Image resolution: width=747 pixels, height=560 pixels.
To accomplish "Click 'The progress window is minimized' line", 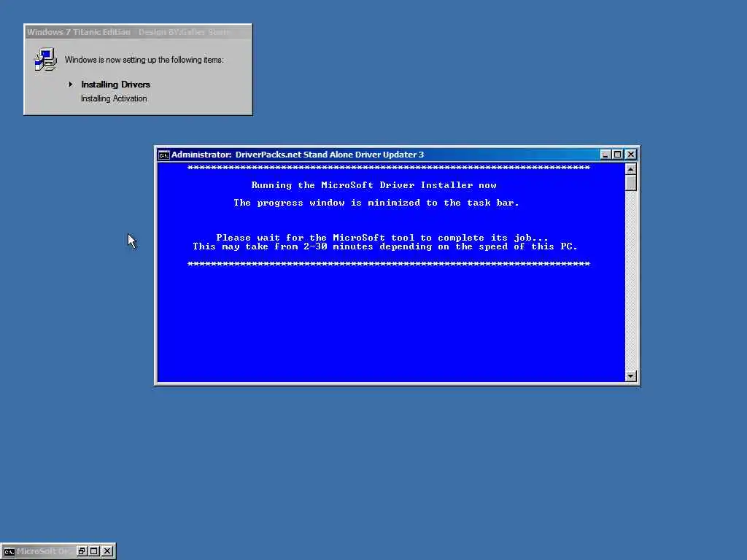I will tap(376, 203).
